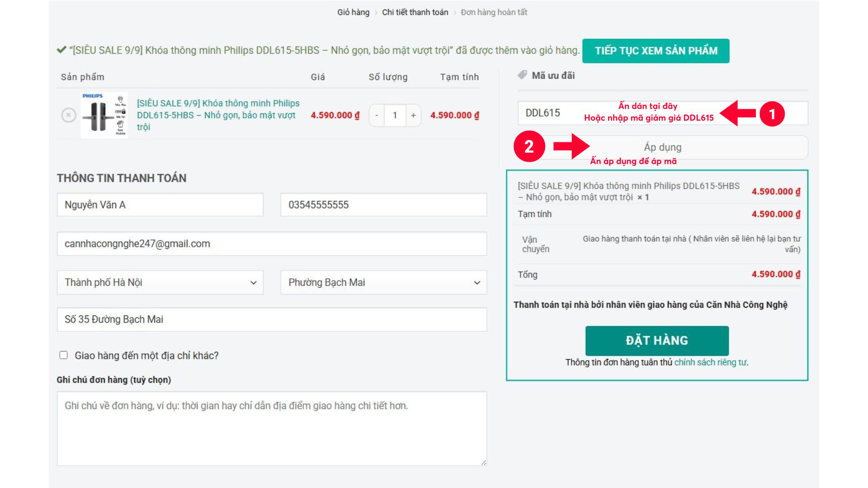Screen dimensions: 868x488
Task: Click the Mã ưu đãi tag icon
Action: (522, 75)
